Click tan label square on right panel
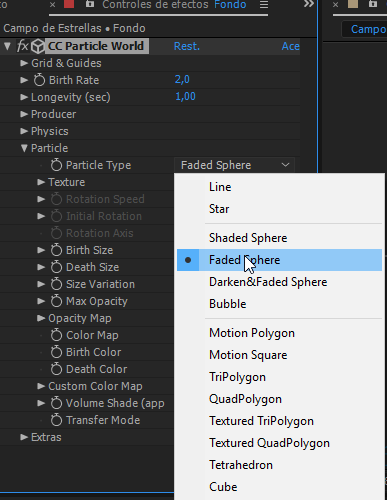Image resolution: width=387 pixels, height=500 pixels. (353, 4)
